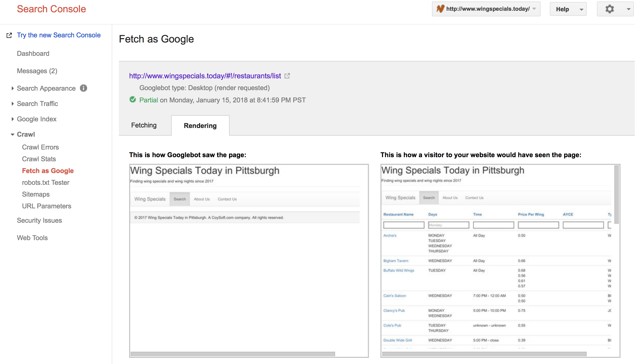Viewport: 641px width, 364px height.
Task: Click the AYCE column header in visitor preview
Action: point(568,215)
